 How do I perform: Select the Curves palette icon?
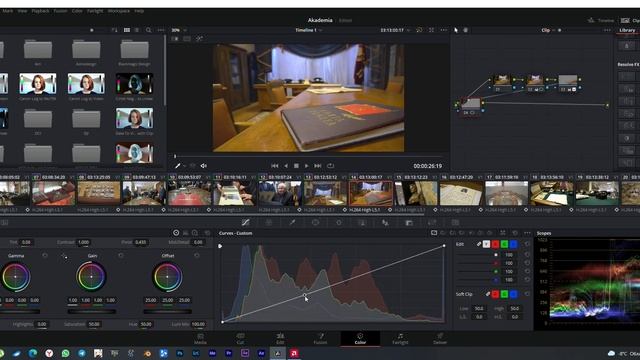coord(245,222)
